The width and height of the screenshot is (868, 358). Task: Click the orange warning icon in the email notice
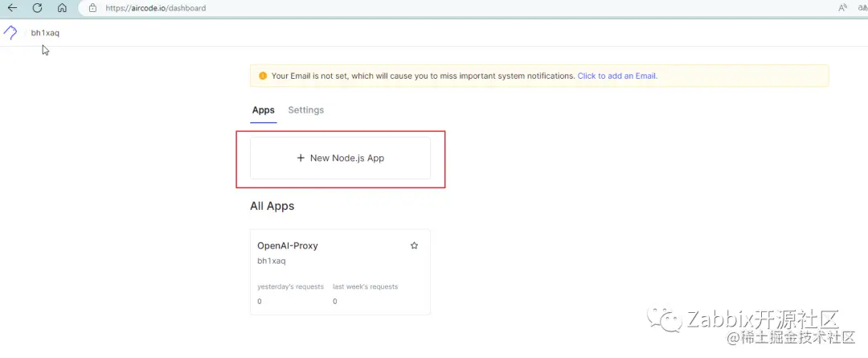point(263,76)
